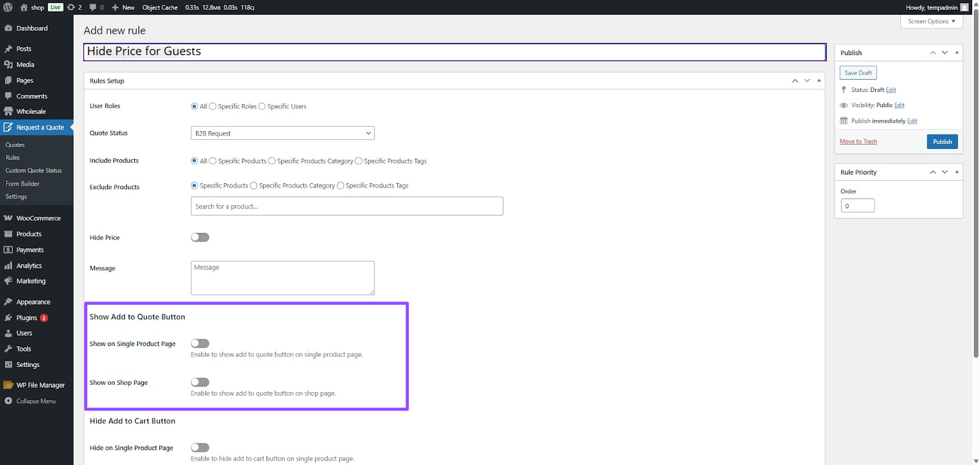The image size is (980, 465).
Task: Click the tempadmin avatar icon
Action: [x=965, y=7]
